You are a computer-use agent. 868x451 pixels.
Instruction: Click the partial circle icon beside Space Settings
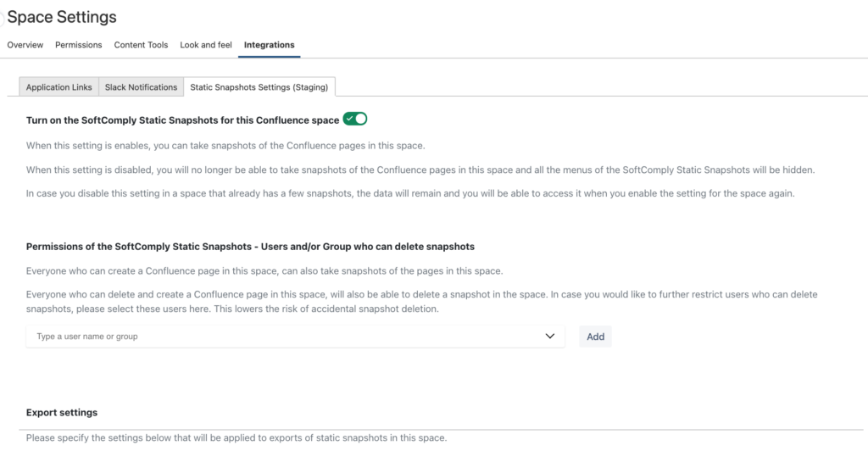(x=2, y=19)
